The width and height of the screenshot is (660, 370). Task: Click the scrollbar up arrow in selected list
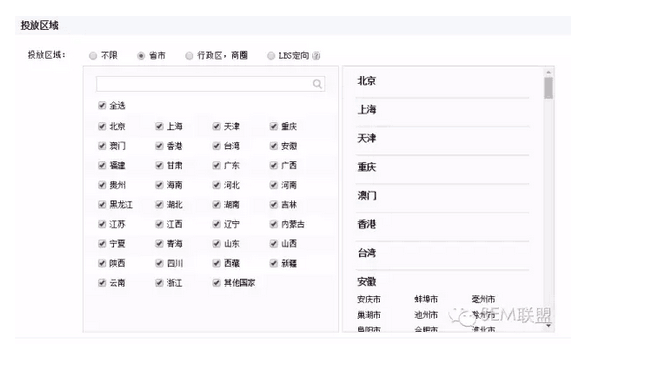click(x=548, y=72)
